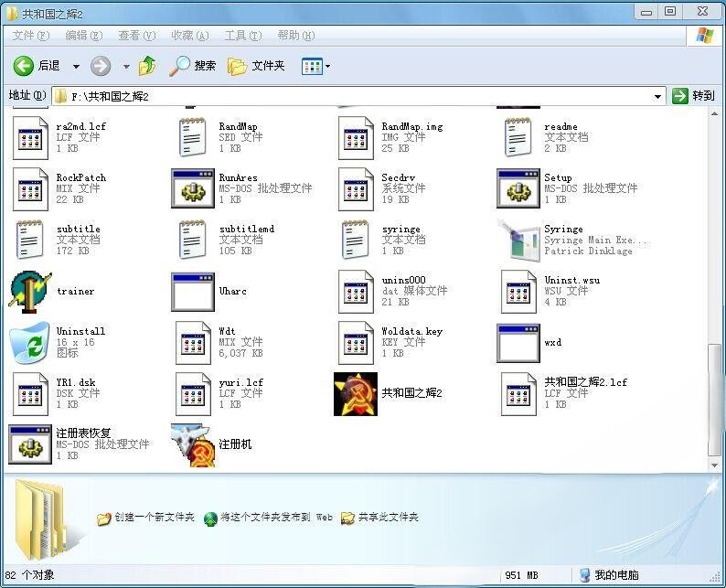Image resolution: width=726 pixels, height=588 pixels.
Task: Select the 共和国之辉2.lcf file icon
Action: tap(518, 394)
